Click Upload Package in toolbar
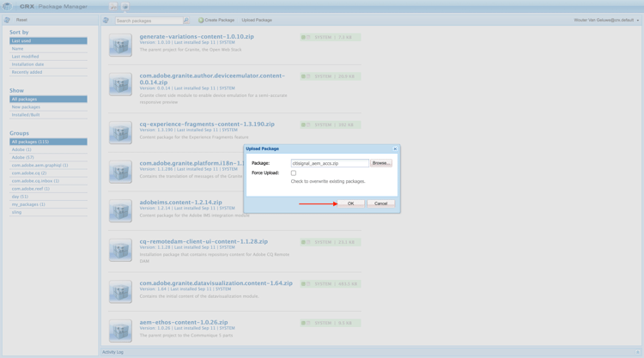The width and height of the screenshot is (644, 358). (257, 20)
